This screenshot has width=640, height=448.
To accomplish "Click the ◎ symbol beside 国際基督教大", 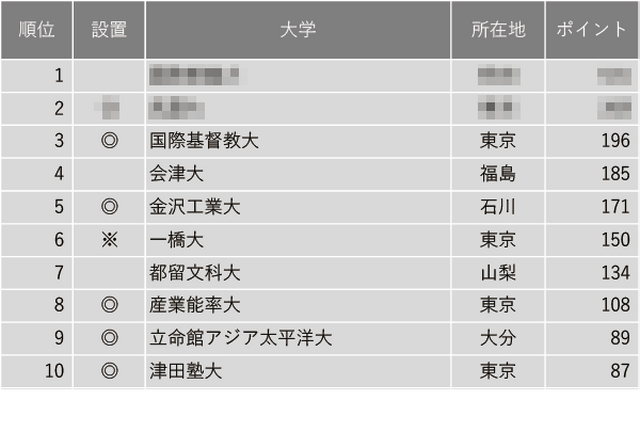I will [x=109, y=141].
